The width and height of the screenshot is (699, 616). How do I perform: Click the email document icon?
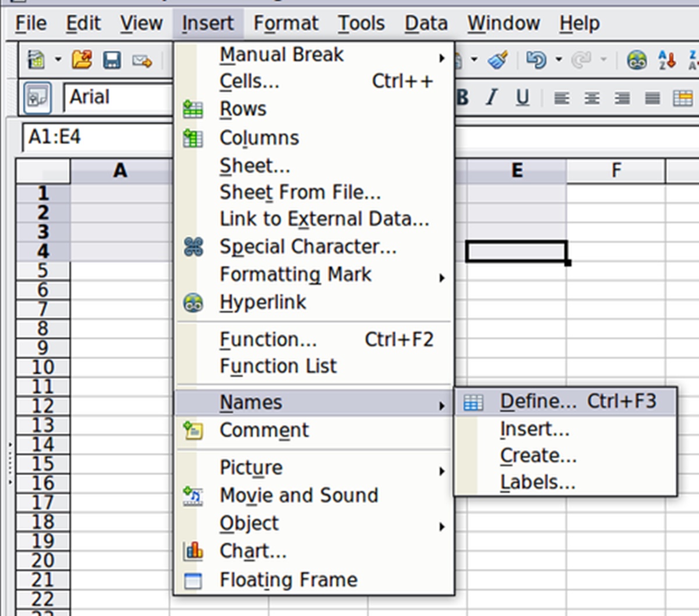tap(142, 60)
